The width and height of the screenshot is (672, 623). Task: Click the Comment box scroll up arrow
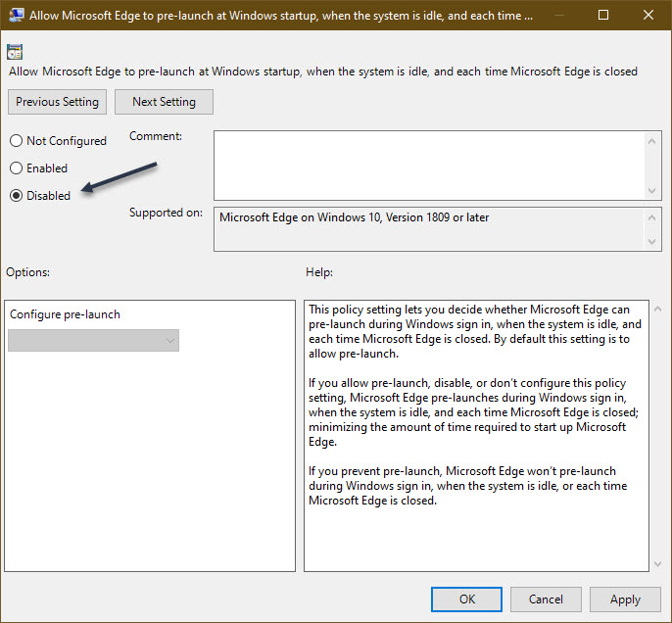coord(653,140)
